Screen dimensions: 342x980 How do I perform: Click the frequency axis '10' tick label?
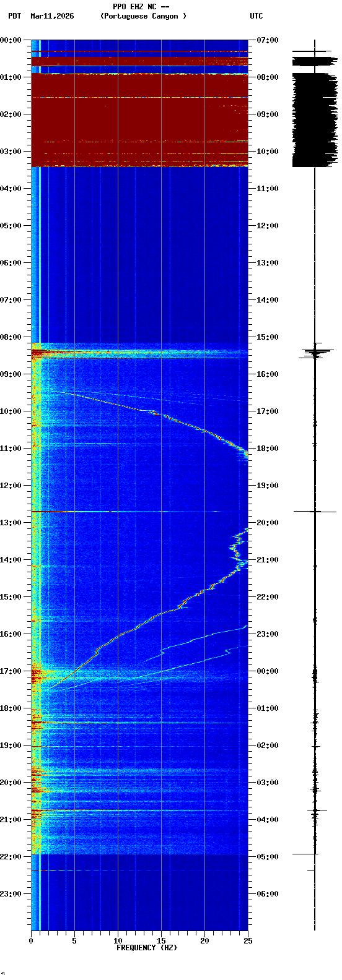(x=118, y=941)
